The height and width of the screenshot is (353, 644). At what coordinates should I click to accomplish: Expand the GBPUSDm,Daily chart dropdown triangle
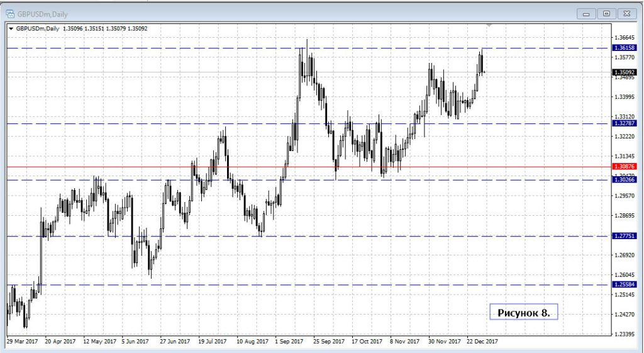(11, 28)
